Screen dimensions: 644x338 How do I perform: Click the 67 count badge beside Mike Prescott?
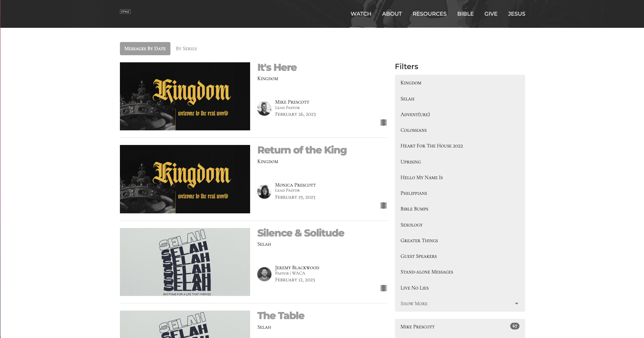tap(514, 325)
